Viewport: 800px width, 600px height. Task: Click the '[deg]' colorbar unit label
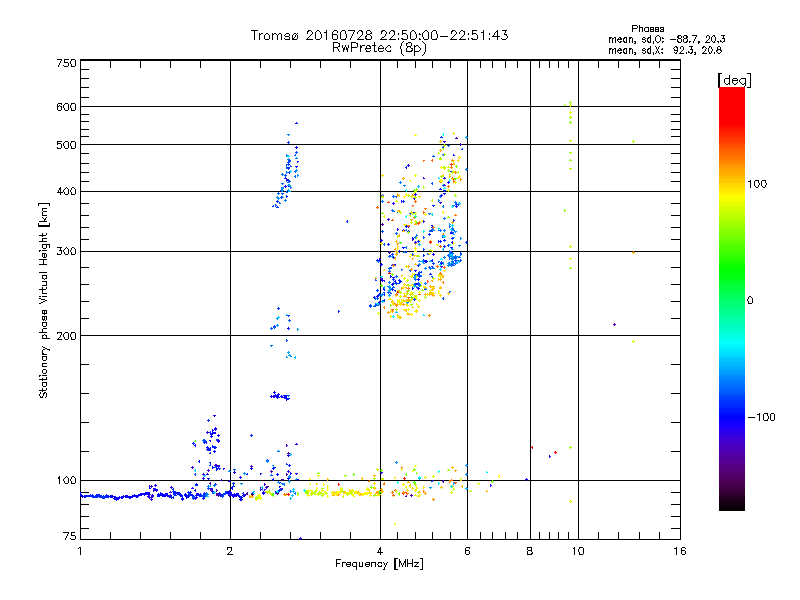(734, 80)
